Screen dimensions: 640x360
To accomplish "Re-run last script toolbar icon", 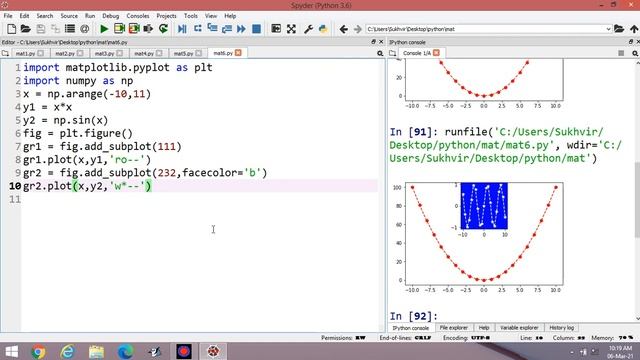I will point(163,29).
